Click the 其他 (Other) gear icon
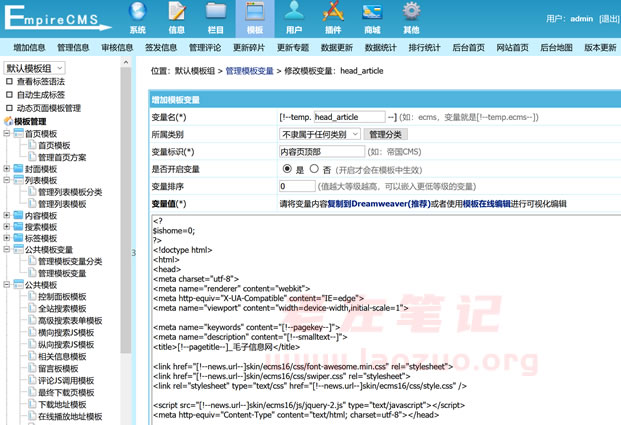This screenshot has height=425, width=621. tap(411, 17)
